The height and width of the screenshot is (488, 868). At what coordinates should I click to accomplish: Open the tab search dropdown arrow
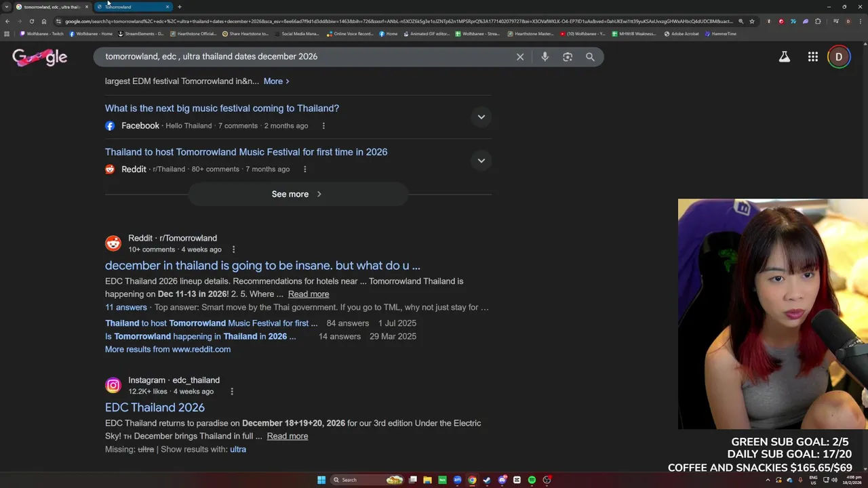(x=7, y=7)
